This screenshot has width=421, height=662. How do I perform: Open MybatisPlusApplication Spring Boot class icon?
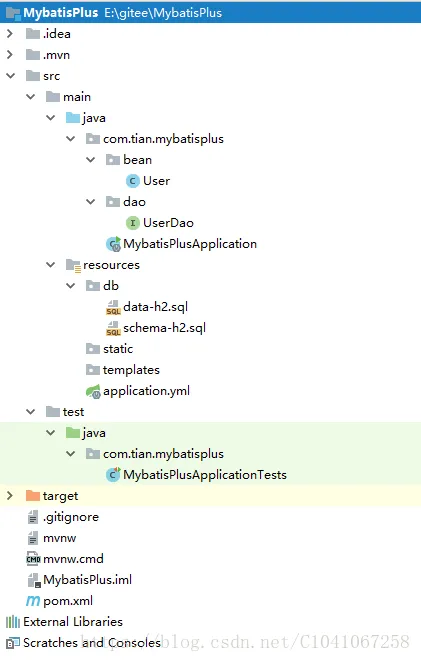pyautogui.click(x=113, y=244)
